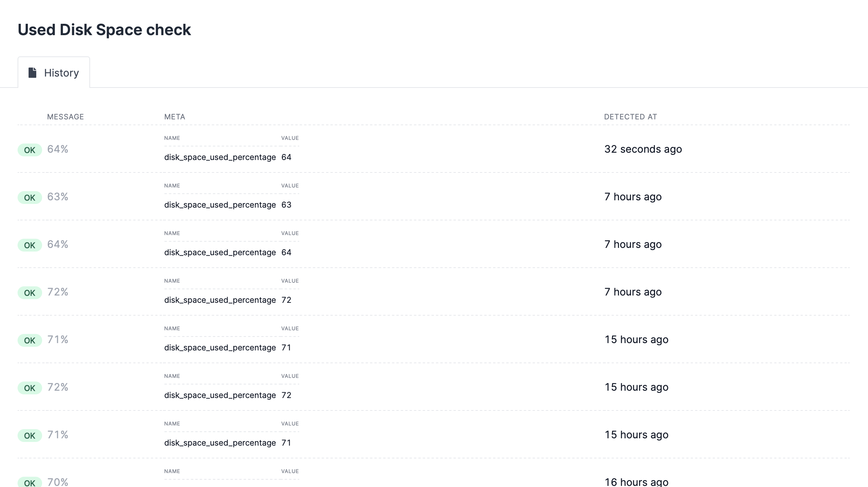This screenshot has height=487, width=868.
Task: Click the page title Used Disk Space check
Action: pos(104,30)
